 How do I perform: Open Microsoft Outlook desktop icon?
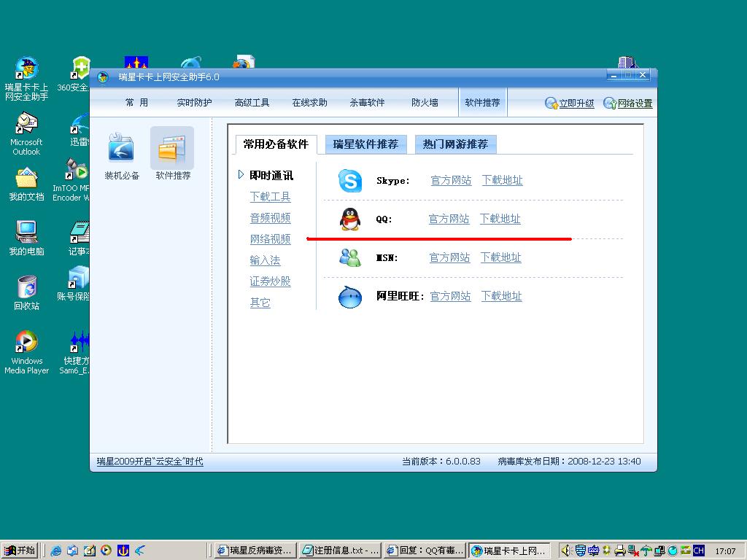(x=27, y=133)
